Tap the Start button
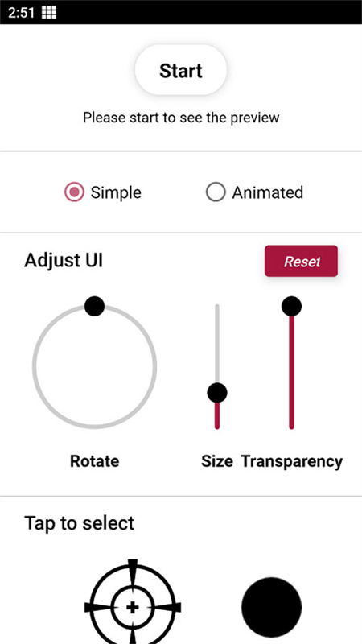 [181, 70]
